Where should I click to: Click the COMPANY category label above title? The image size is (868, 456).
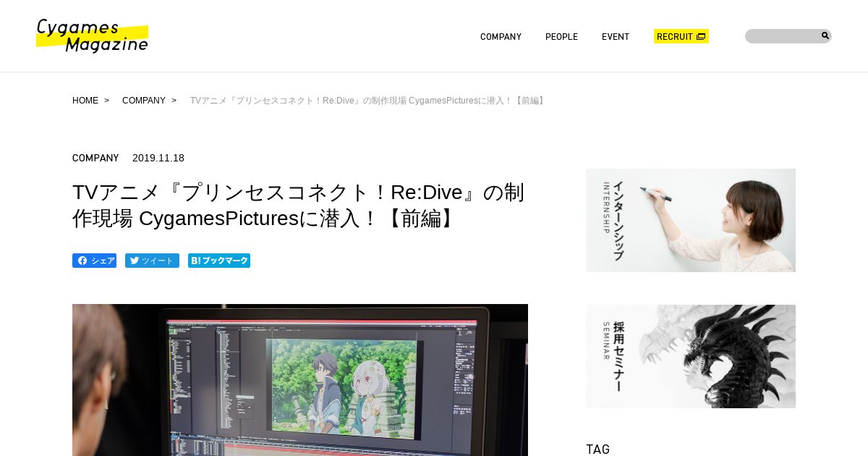tap(95, 158)
